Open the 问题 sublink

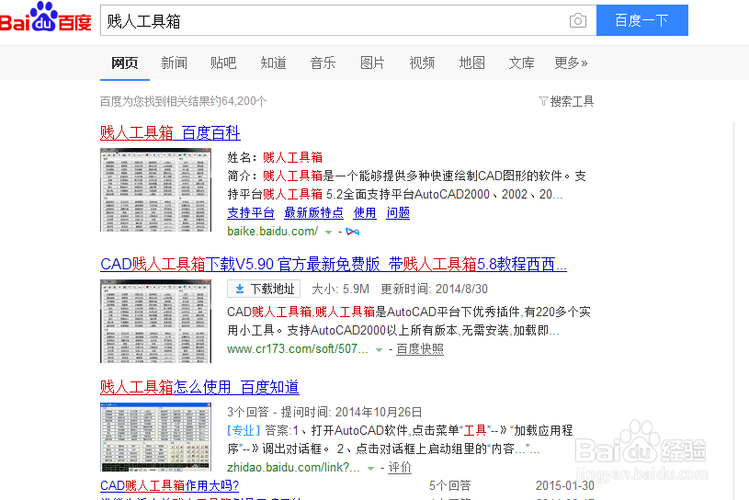pos(398,213)
